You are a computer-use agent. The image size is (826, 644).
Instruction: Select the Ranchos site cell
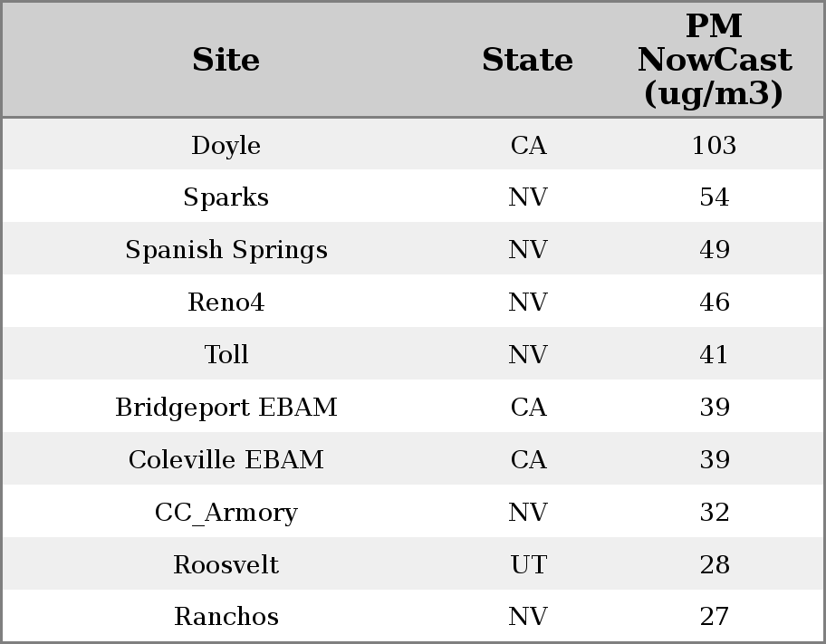coord(226,617)
